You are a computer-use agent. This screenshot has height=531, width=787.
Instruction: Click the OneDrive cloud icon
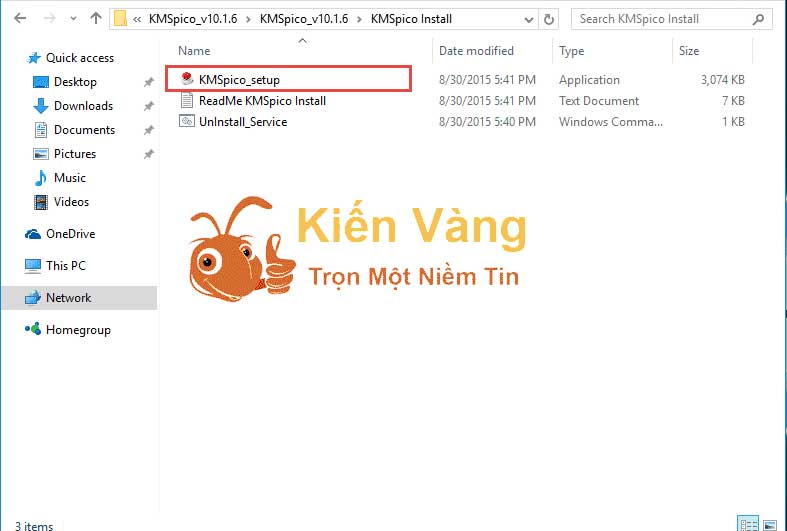pos(33,234)
